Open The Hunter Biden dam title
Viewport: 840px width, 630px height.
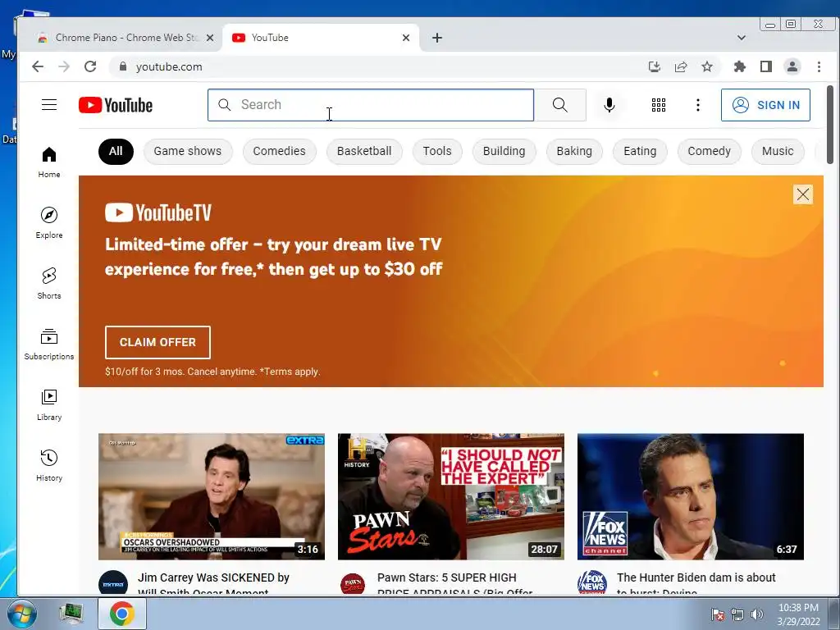coord(696,583)
